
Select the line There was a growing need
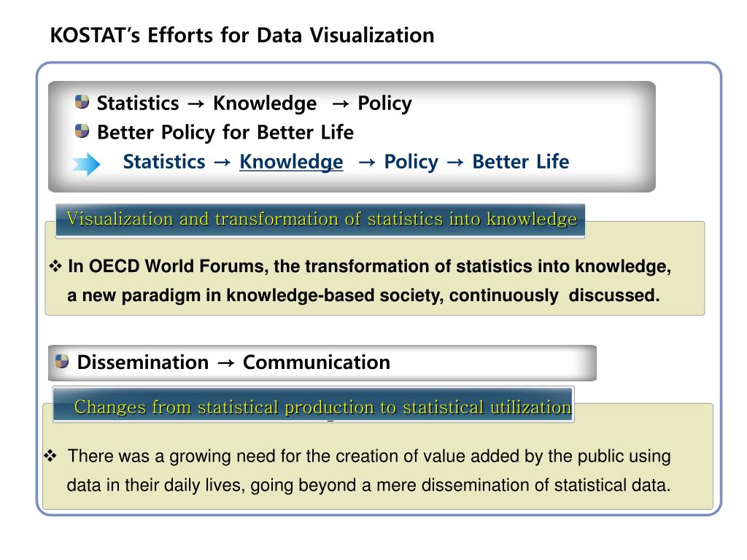(369, 456)
